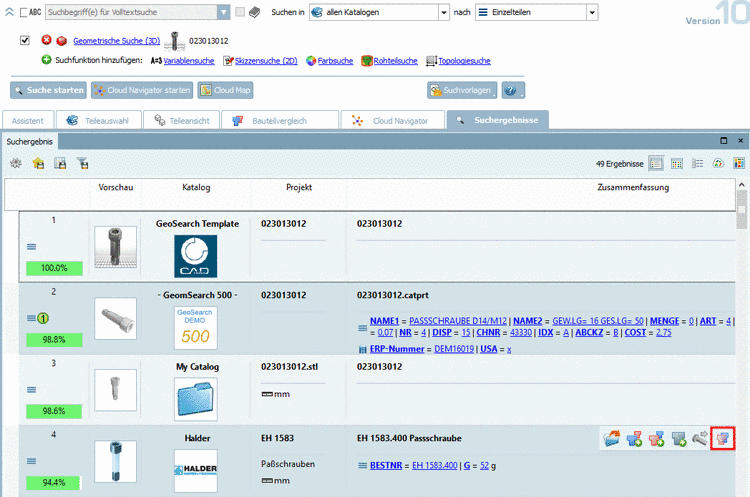The image size is (750, 497).
Task: Click the red 3D shape icon
Action: click(61, 41)
